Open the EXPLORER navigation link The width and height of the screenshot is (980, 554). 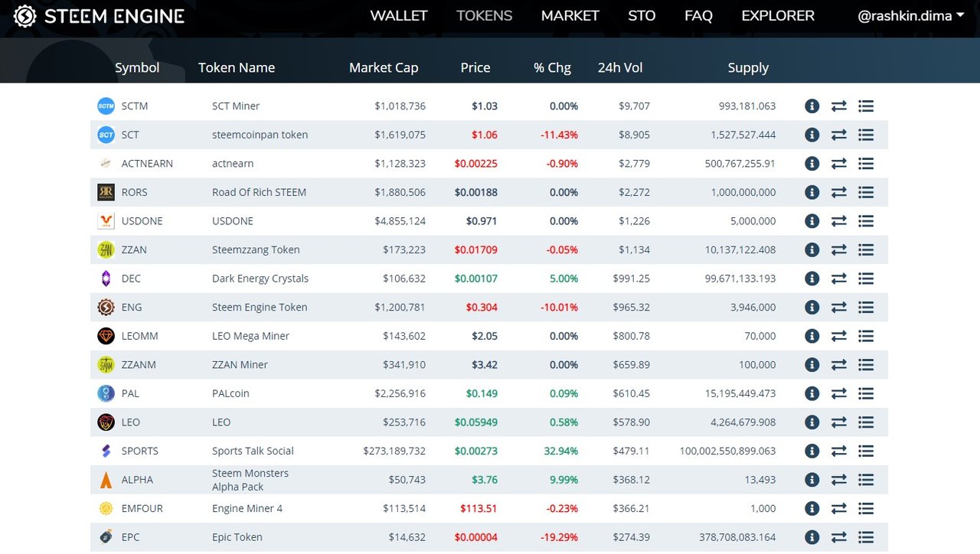[778, 15]
